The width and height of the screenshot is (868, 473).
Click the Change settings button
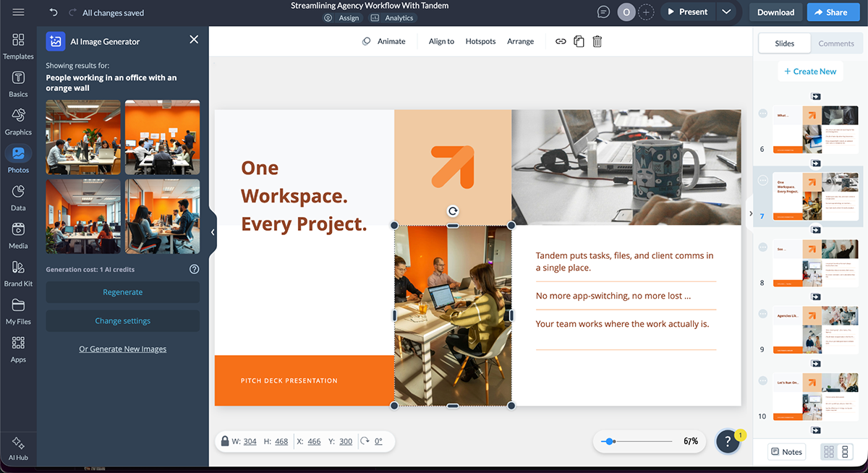coord(122,321)
